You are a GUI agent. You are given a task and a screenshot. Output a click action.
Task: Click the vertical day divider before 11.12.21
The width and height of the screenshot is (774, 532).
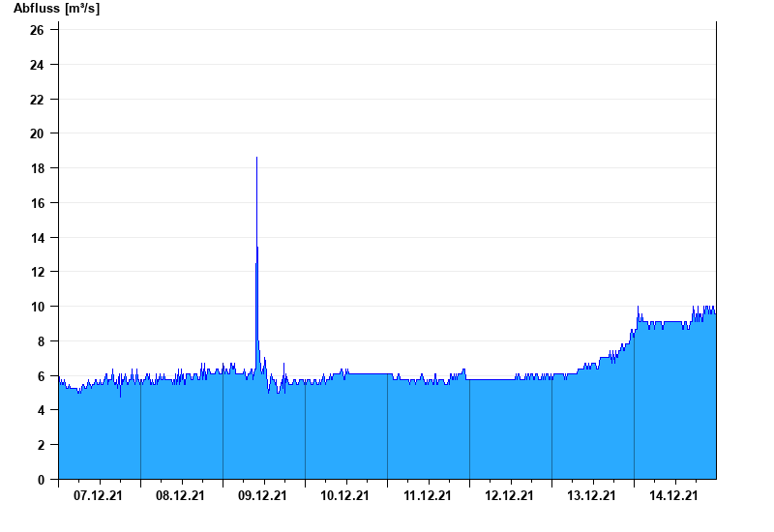(388, 427)
